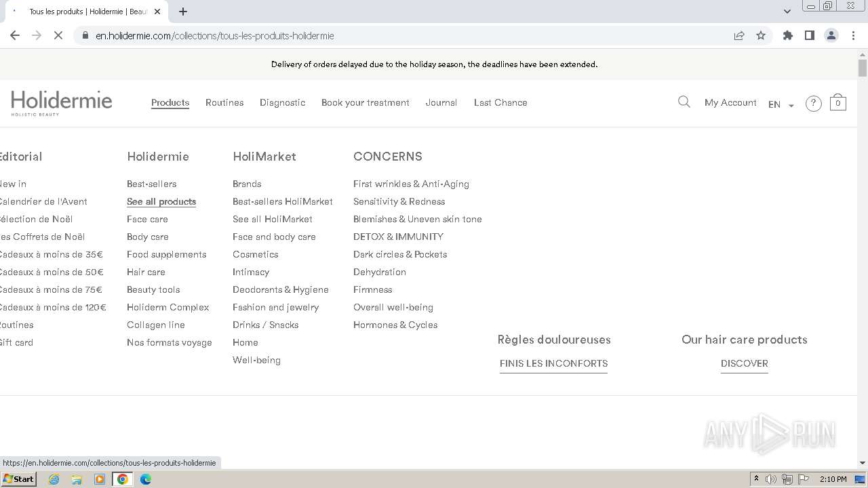Expand the EN language dropdown

coord(781,104)
